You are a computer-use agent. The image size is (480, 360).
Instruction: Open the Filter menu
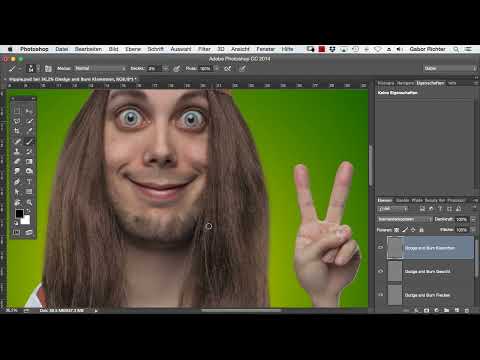pos(204,49)
